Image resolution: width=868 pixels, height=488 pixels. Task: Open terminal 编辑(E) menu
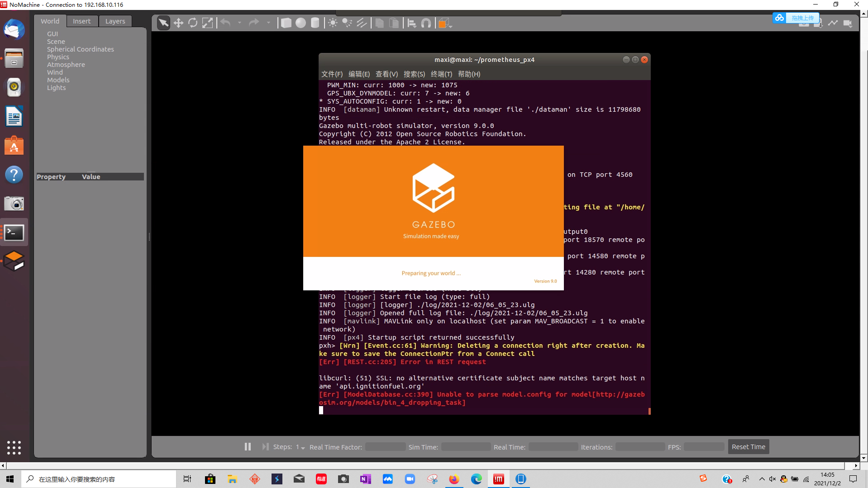pos(359,74)
